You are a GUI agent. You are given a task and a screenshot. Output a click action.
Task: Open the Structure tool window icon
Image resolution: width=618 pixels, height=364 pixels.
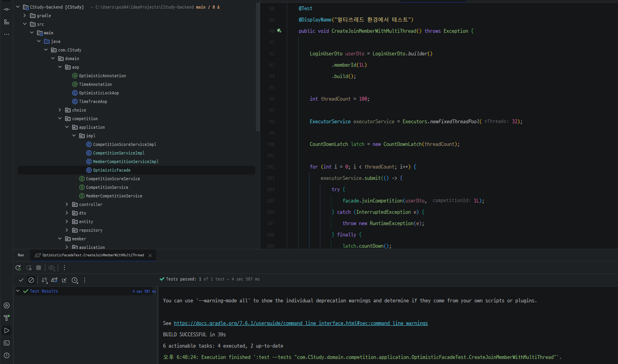click(x=7, y=22)
